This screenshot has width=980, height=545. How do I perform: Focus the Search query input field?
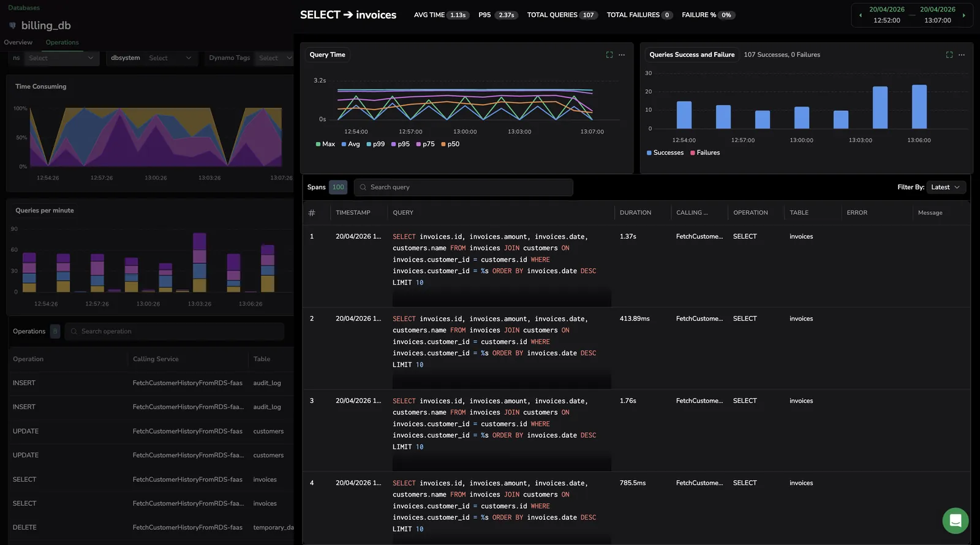[463, 187]
